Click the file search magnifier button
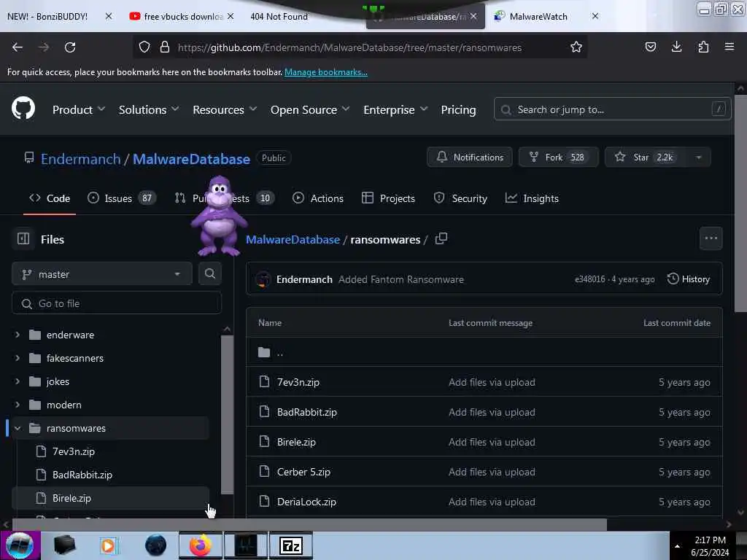 click(x=210, y=274)
